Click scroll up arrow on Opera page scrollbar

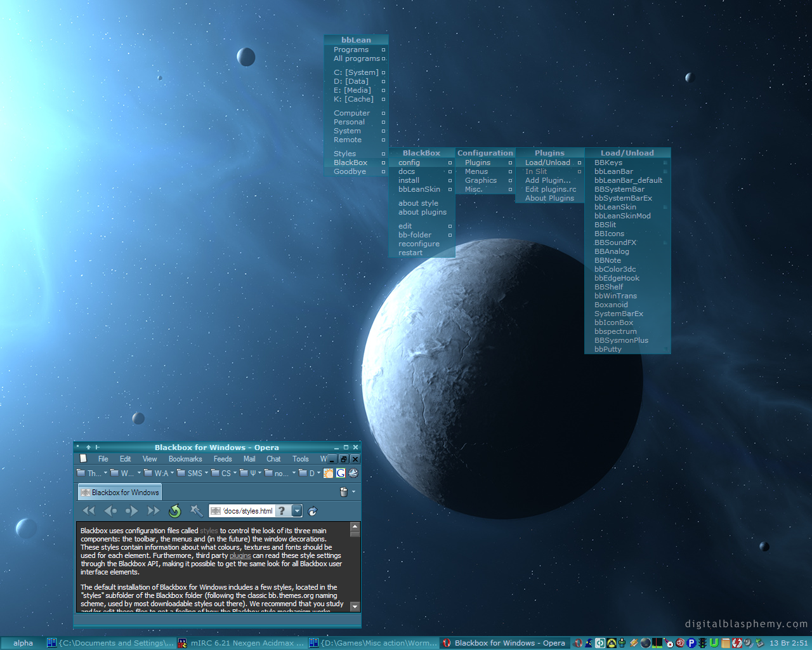(x=355, y=527)
